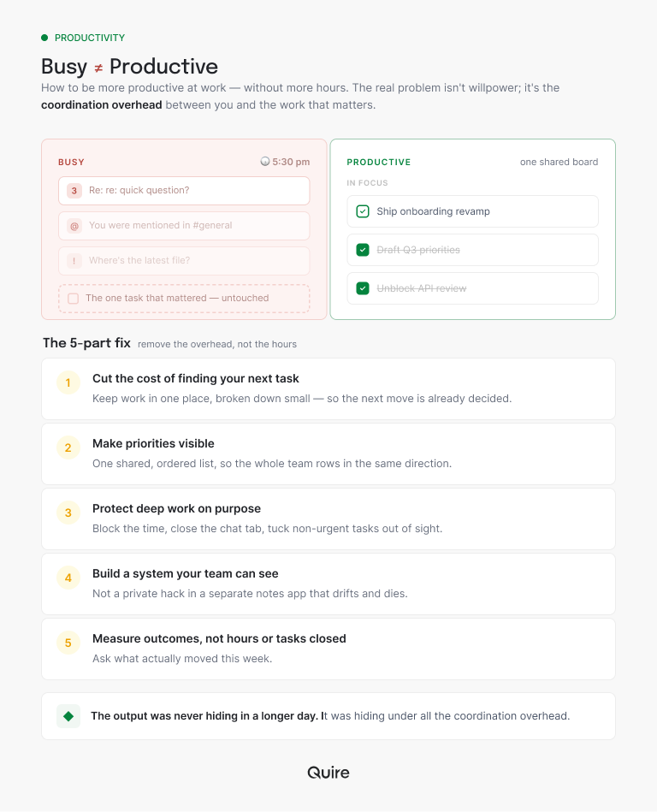Click the @ mention icon for #general
Screen dimensions: 657x812
[74, 226]
